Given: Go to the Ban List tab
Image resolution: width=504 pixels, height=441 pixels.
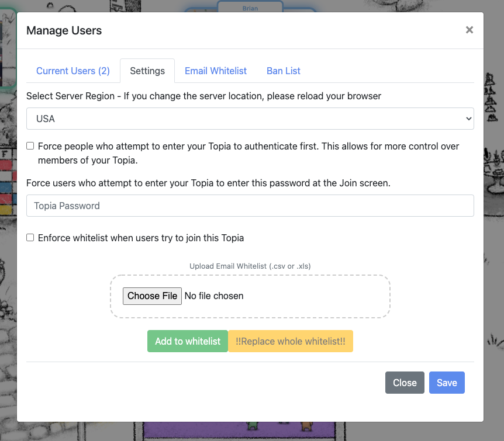Looking at the screenshot, I should coord(284,71).
